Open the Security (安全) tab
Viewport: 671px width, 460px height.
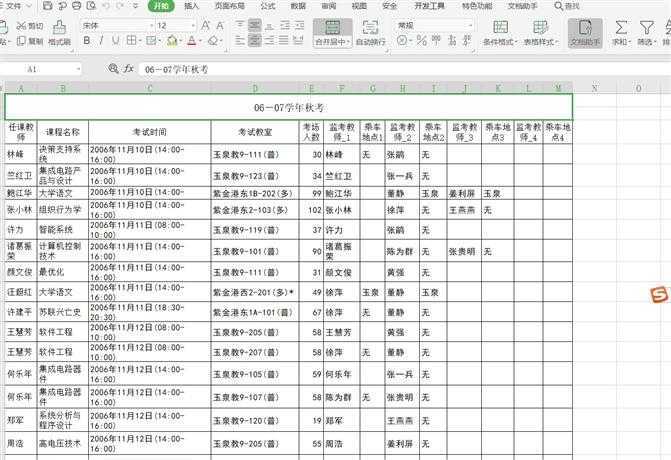389,6
